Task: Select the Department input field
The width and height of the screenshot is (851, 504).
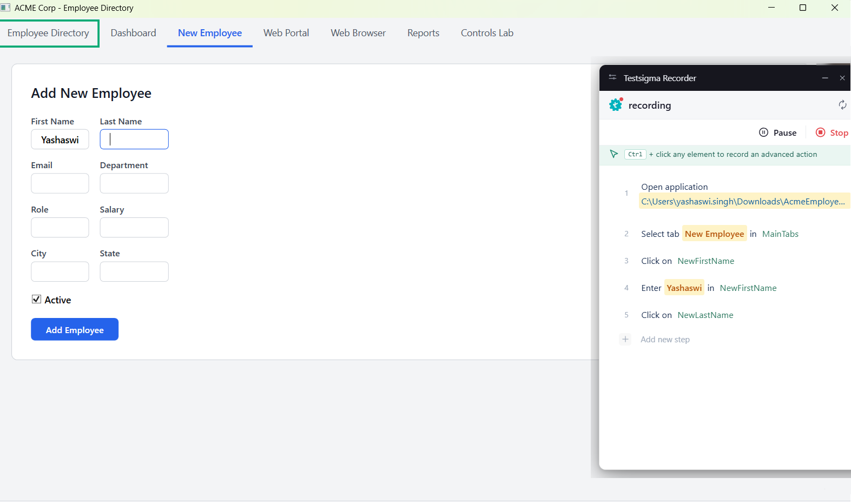Action: tap(134, 183)
